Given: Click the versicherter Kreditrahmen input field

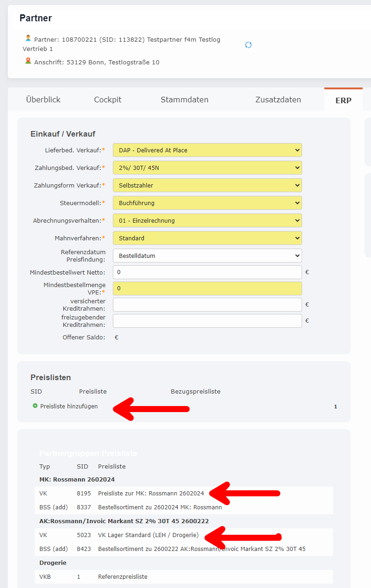Looking at the screenshot, I should click(x=207, y=304).
